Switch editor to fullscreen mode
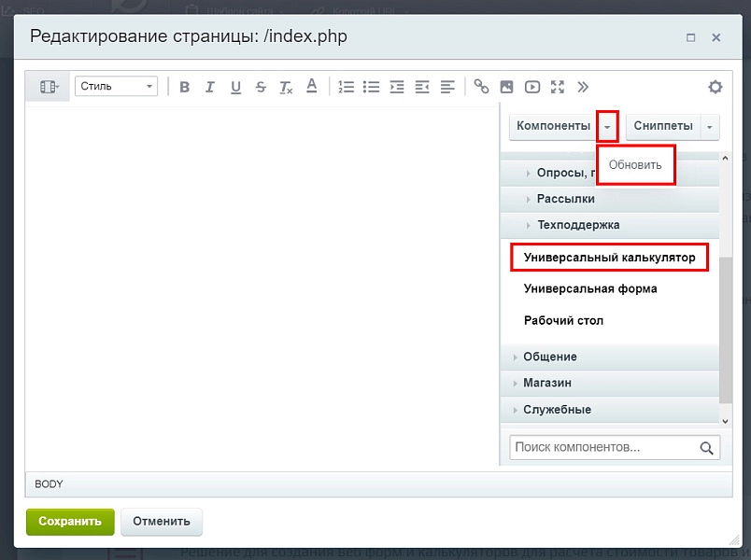 click(558, 87)
